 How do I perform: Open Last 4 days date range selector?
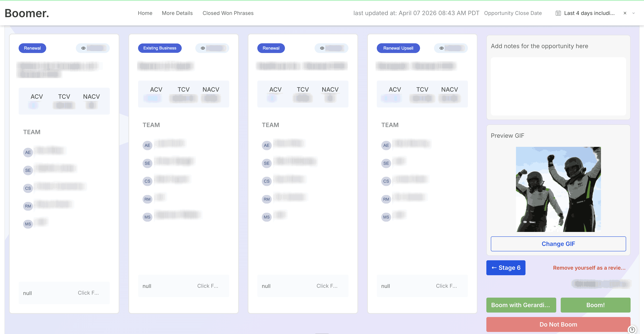click(589, 13)
